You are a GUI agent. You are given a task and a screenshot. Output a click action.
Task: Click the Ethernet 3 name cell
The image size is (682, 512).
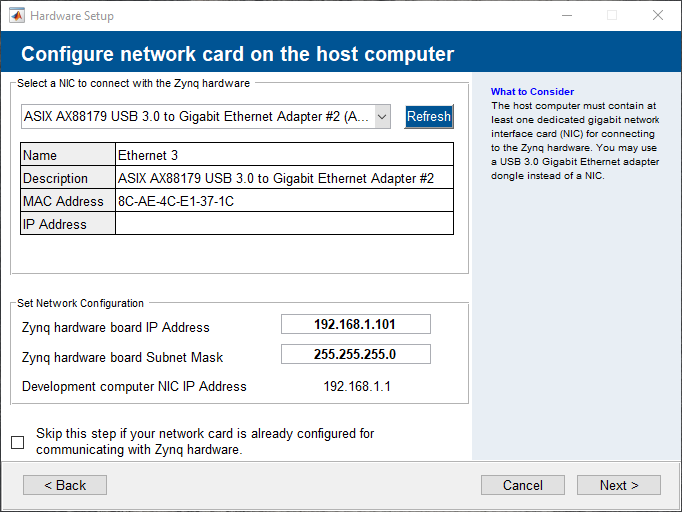coord(284,155)
